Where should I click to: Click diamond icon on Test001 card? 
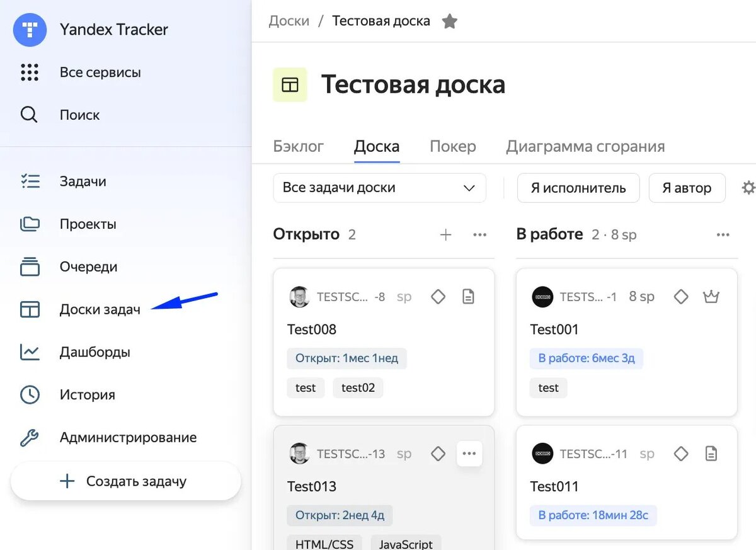pos(681,296)
